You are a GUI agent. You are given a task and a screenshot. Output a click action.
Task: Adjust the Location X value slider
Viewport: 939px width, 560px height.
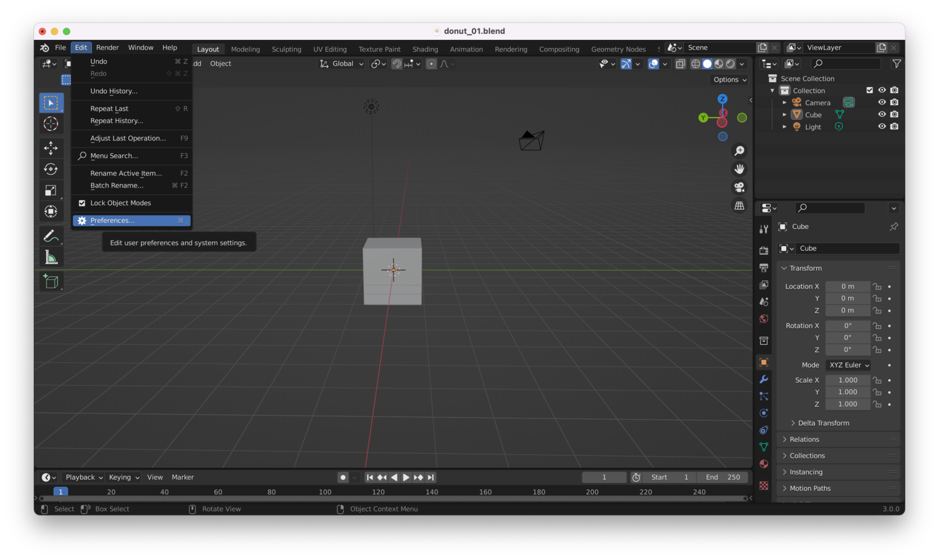(x=847, y=286)
